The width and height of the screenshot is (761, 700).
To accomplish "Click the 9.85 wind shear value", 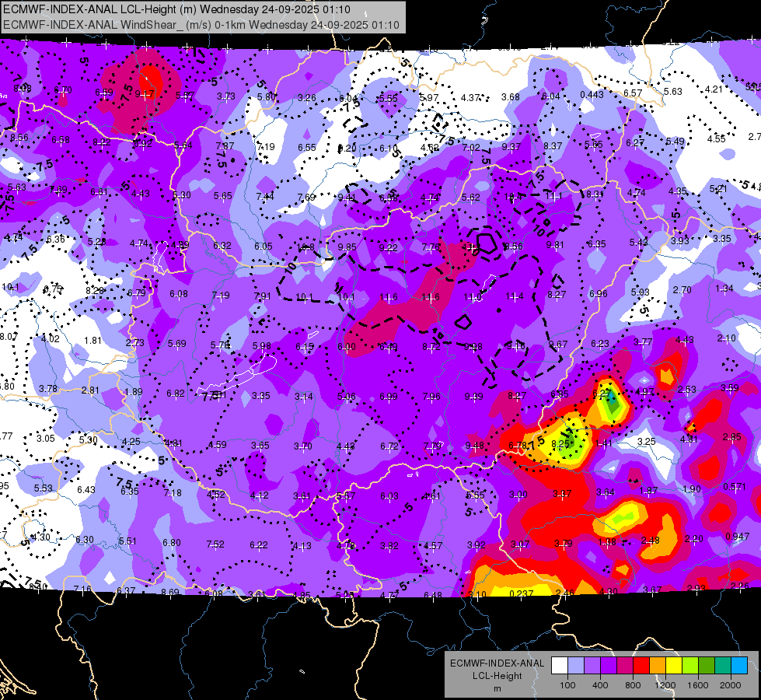I will pyautogui.click(x=347, y=247).
